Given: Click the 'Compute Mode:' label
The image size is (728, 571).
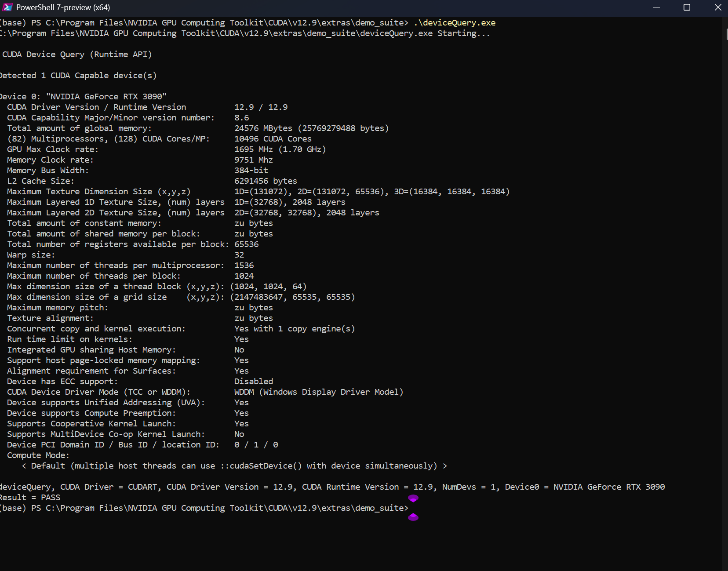Looking at the screenshot, I should pos(38,455).
